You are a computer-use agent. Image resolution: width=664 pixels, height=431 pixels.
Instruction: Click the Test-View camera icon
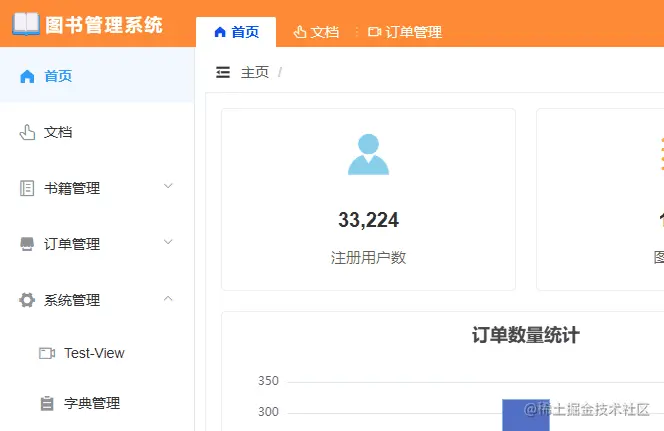click(x=47, y=353)
